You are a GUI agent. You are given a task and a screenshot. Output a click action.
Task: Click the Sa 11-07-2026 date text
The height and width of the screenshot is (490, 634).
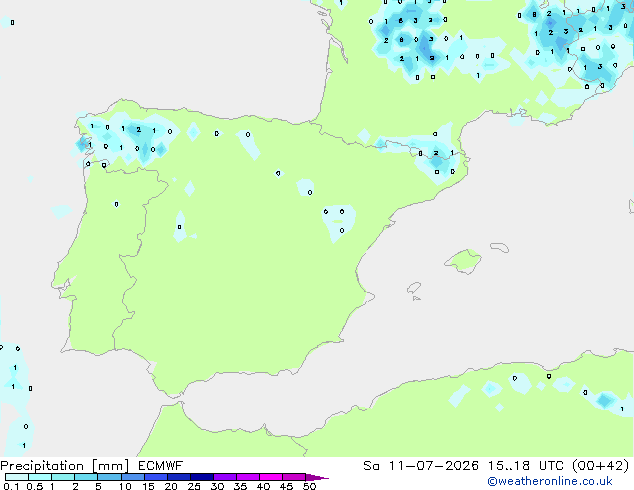point(421,466)
